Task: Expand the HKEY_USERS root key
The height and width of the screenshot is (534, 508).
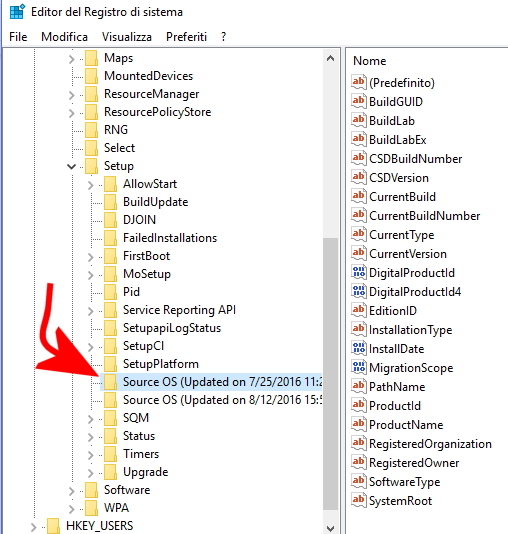Action: click(33, 527)
